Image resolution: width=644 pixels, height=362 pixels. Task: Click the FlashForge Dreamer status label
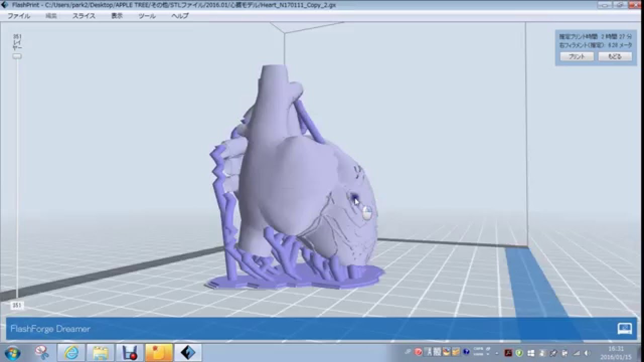50,329
